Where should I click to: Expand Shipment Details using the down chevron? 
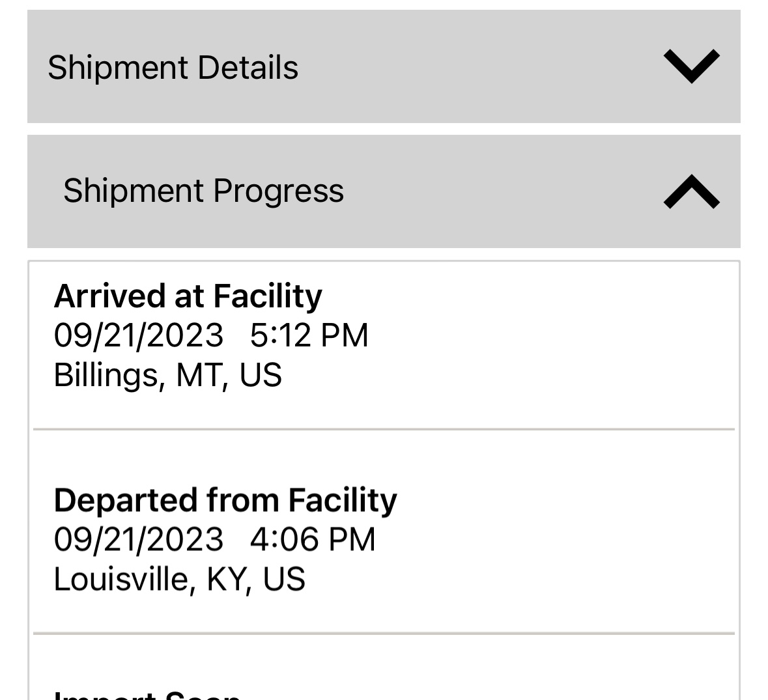pyautogui.click(x=691, y=66)
